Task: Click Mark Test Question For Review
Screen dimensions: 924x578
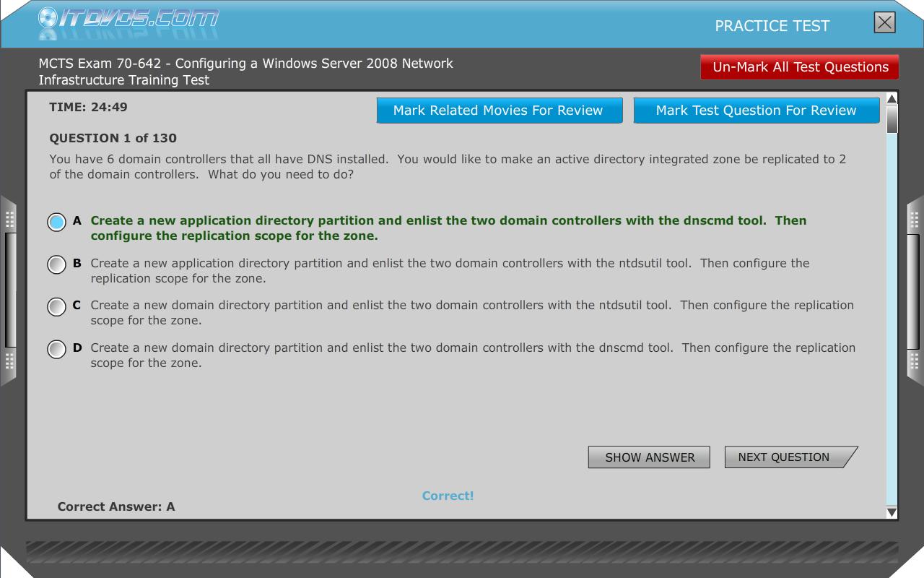Action: pos(757,111)
